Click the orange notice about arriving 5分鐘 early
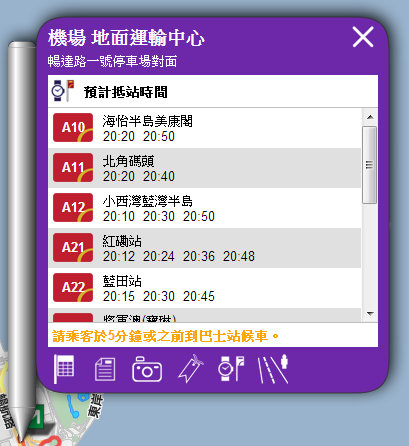409x446 pixels. point(166,336)
